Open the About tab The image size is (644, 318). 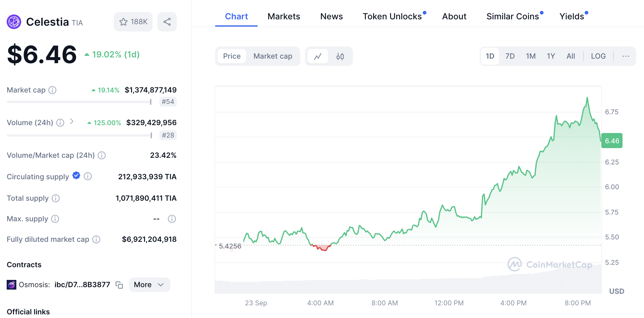(x=454, y=16)
